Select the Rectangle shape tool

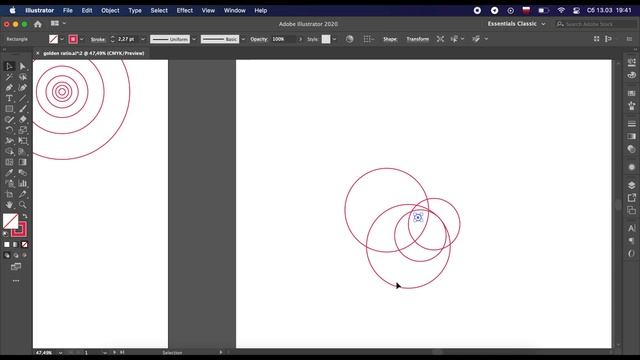coord(9,109)
